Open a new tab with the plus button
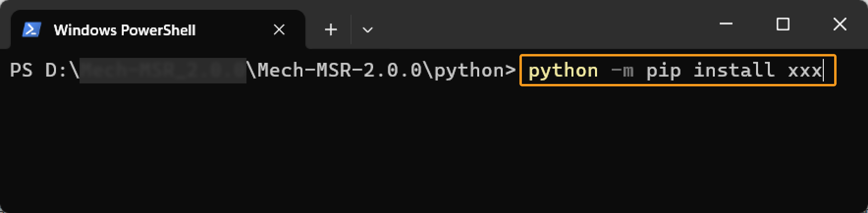The width and height of the screenshot is (868, 213). point(331,30)
